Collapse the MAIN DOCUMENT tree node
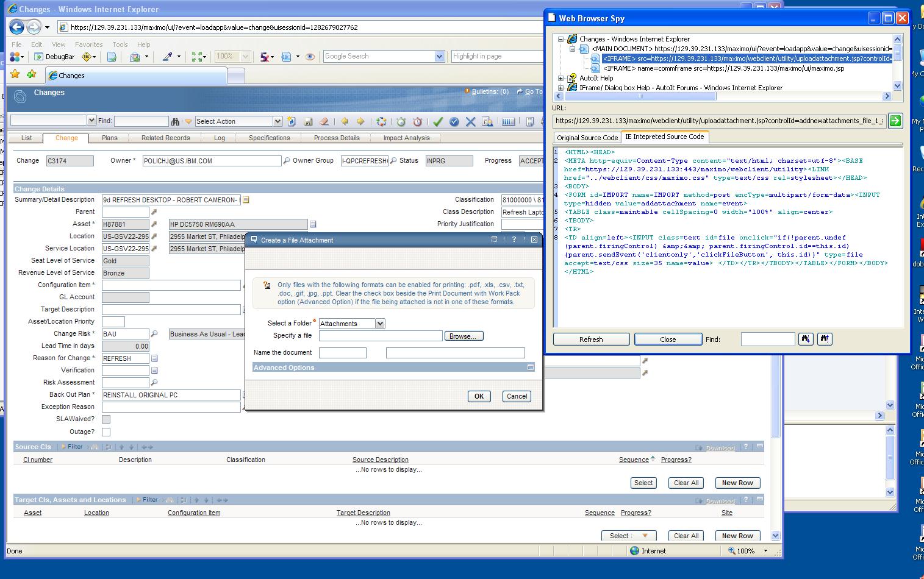Screen dimensions: 924x579 [572, 49]
